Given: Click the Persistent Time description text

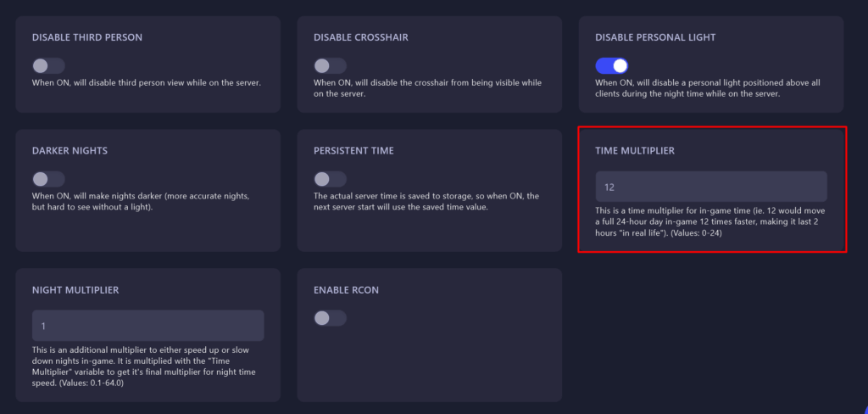Looking at the screenshot, I should click(x=426, y=202).
